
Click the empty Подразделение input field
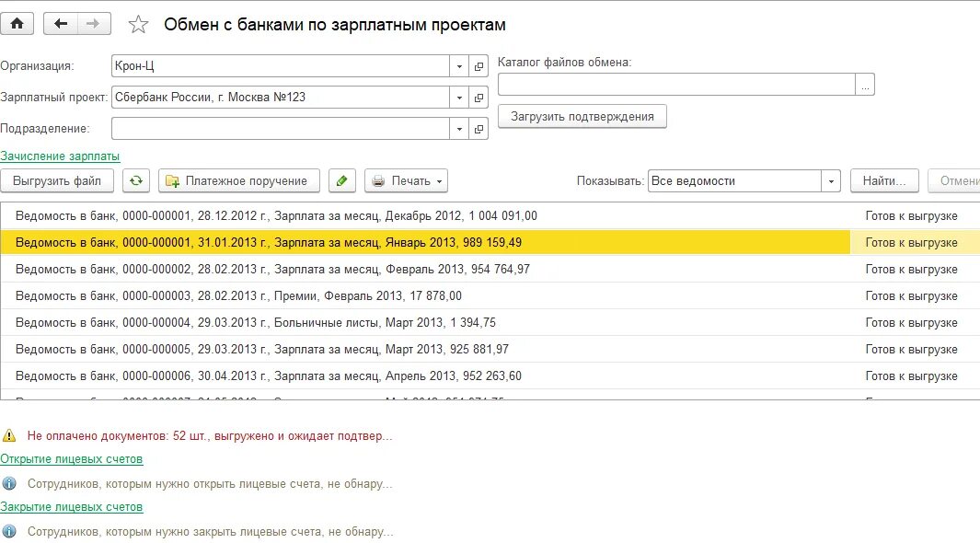point(281,129)
